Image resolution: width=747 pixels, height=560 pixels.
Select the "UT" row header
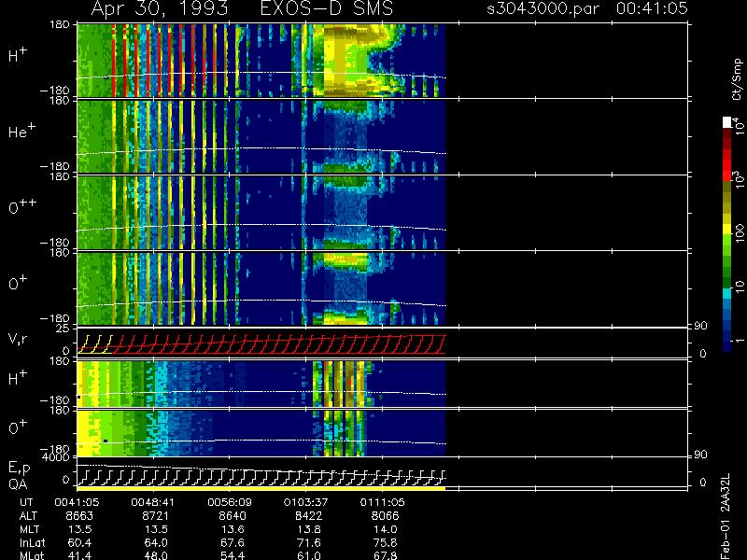tap(26, 502)
